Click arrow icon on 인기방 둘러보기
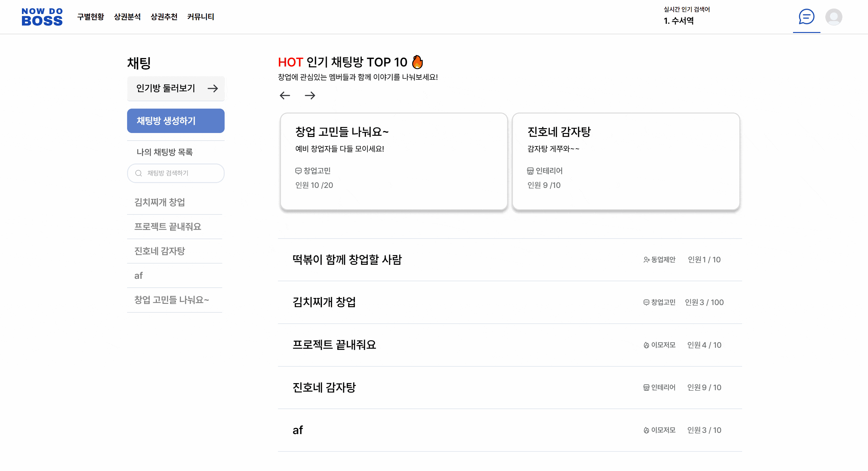Viewport: 868px width, 471px height. tap(213, 88)
